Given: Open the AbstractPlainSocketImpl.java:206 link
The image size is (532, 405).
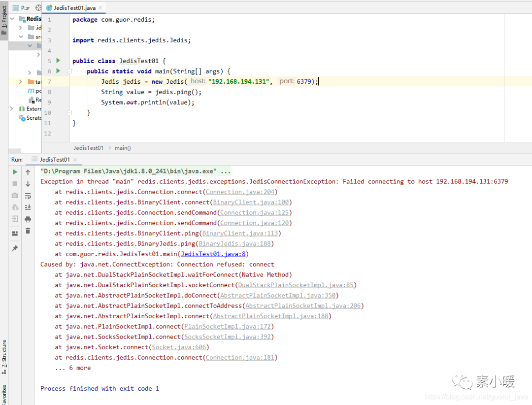Looking at the screenshot, I should (303, 306).
